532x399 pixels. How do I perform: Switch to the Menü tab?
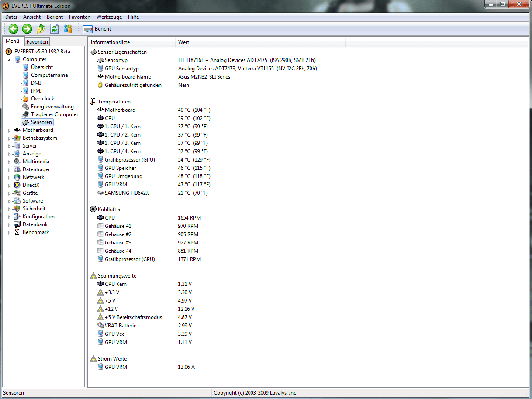pos(13,41)
